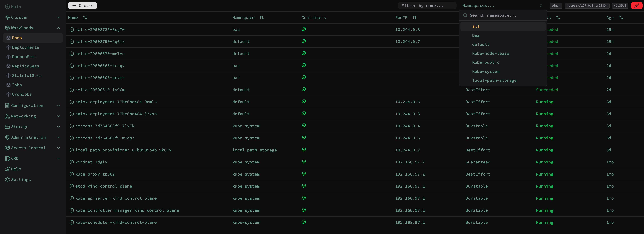Open Settings from the sidebar

(x=21, y=179)
